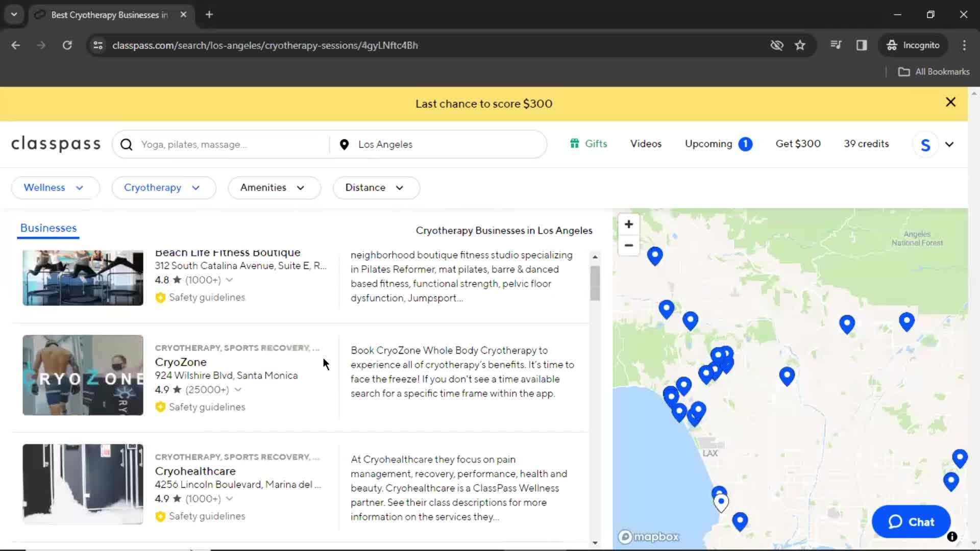Go to Videos
The height and width of the screenshot is (551, 980).
[646, 144]
